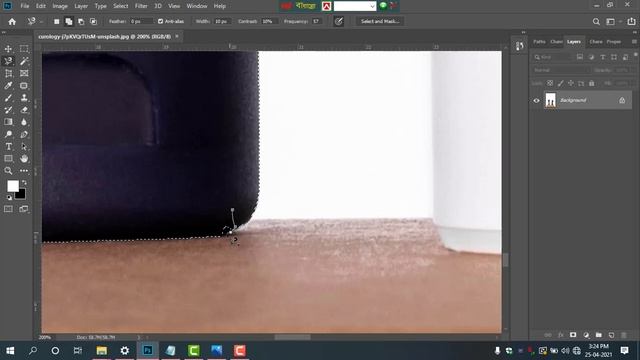Select the History Brush tool
The height and width of the screenshot is (360, 640).
click(8, 110)
